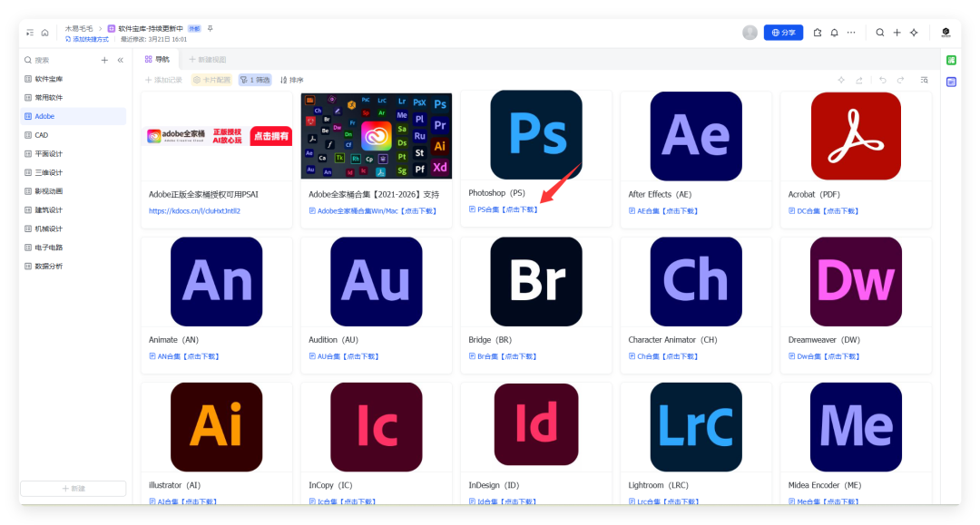
Task: Select 常用软件 sheet in sidebar
Action: (x=73, y=97)
